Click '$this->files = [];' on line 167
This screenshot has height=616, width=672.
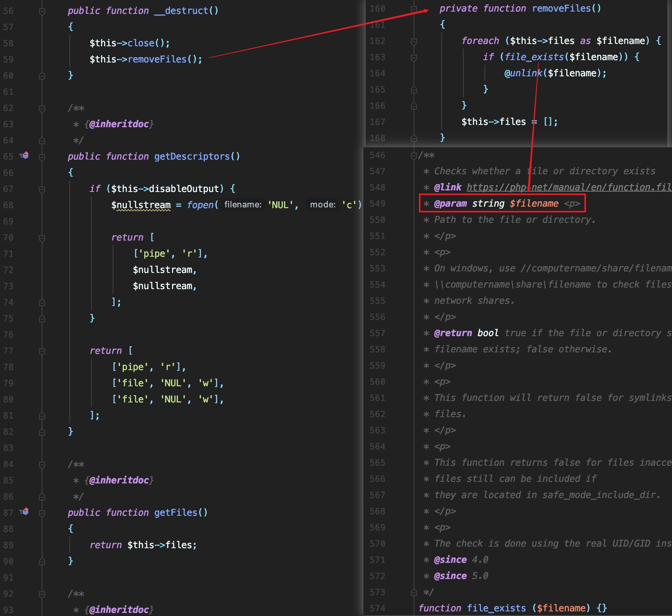tap(510, 122)
